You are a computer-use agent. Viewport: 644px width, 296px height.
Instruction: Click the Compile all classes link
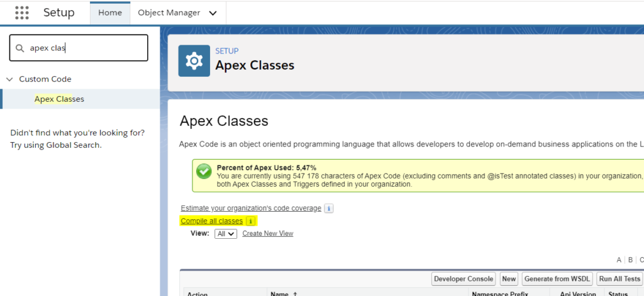coord(211,221)
